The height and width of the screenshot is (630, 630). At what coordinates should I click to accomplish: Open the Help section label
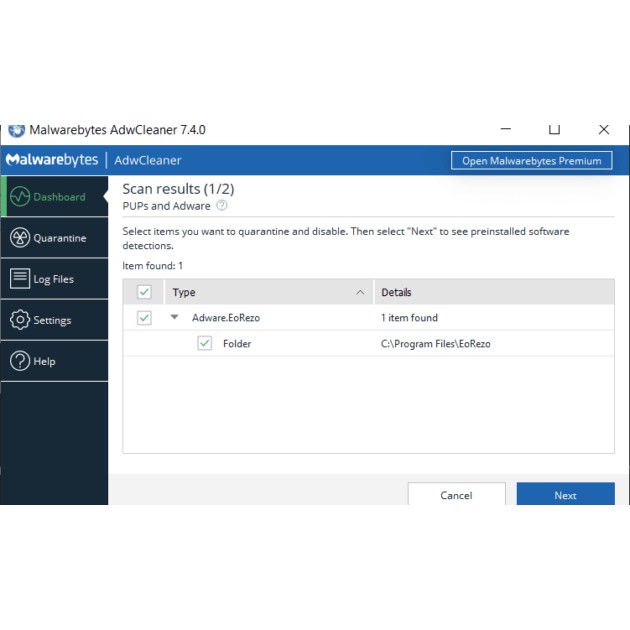[x=45, y=361]
